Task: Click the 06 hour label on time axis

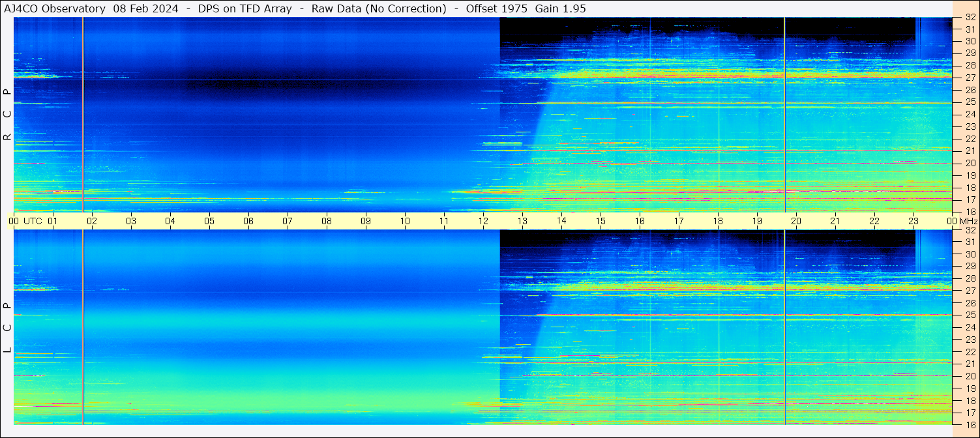Action: point(248,221)
